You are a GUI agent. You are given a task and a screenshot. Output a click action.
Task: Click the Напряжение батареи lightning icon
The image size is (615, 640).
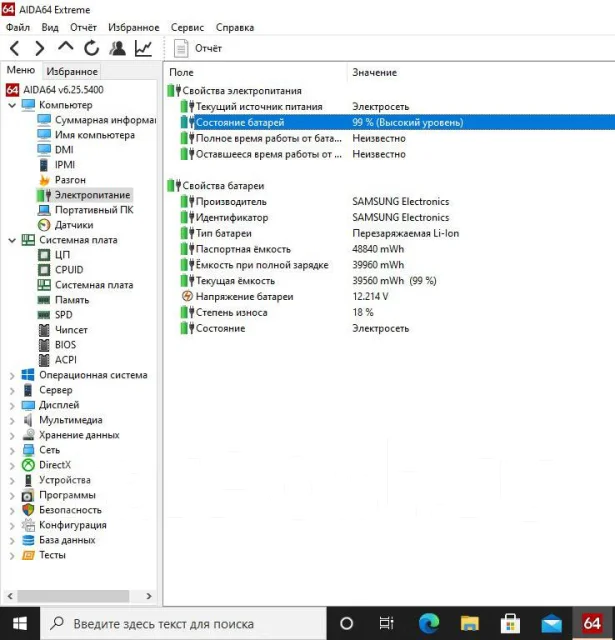tap(187, 296)
